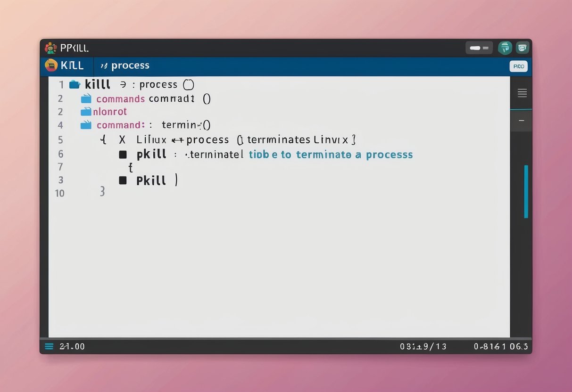
Task: Toggle the black square marker beside pkill
Action: (x=123, y=154)
